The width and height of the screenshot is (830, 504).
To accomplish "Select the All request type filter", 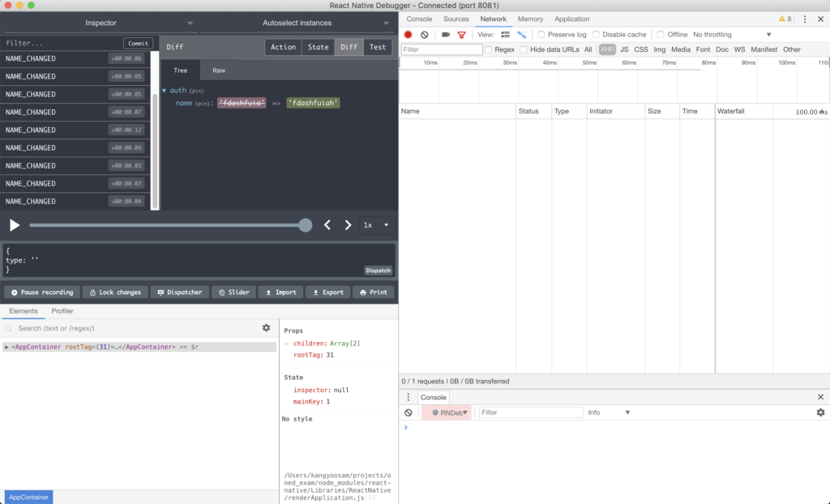I will tap(588, 49).
